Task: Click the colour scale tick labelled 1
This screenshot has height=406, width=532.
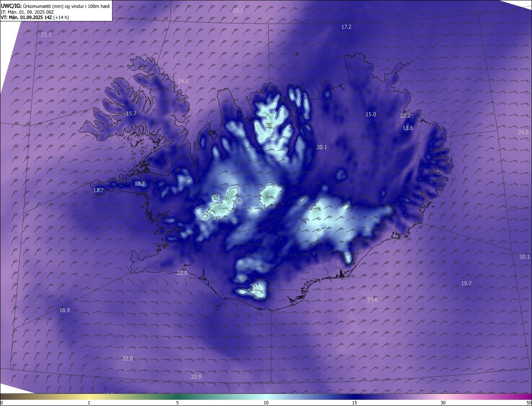Action: [89, 403]
